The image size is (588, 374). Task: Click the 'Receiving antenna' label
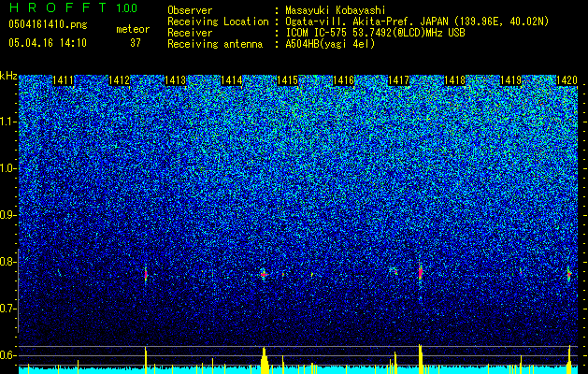point(215,44)
